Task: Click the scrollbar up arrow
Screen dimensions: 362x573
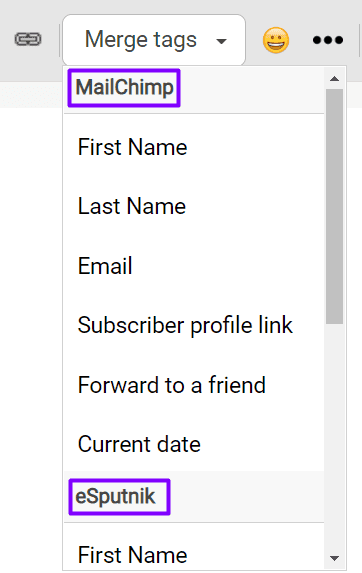Action: 334,79
